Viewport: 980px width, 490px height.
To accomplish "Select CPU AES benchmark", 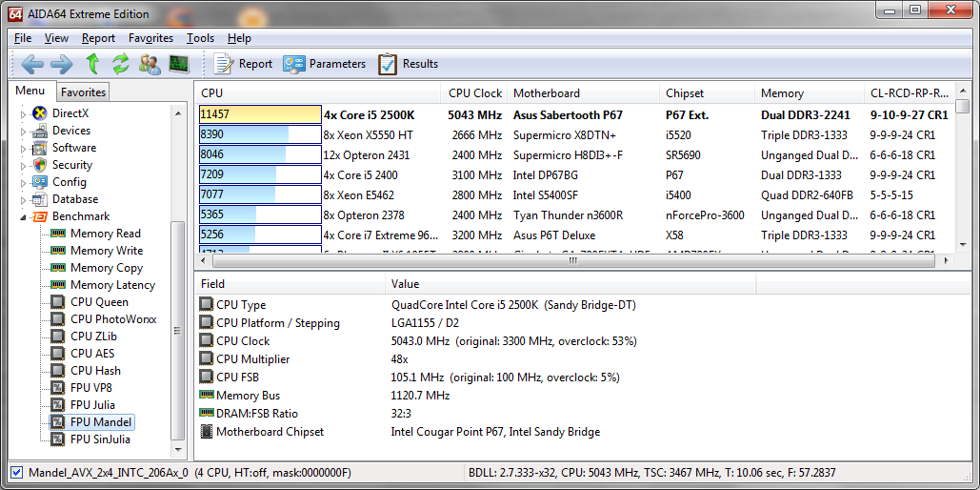I will coord(92,354).
